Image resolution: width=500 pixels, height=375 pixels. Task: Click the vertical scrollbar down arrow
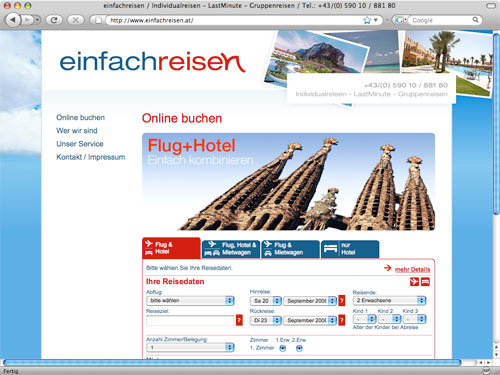496,355
